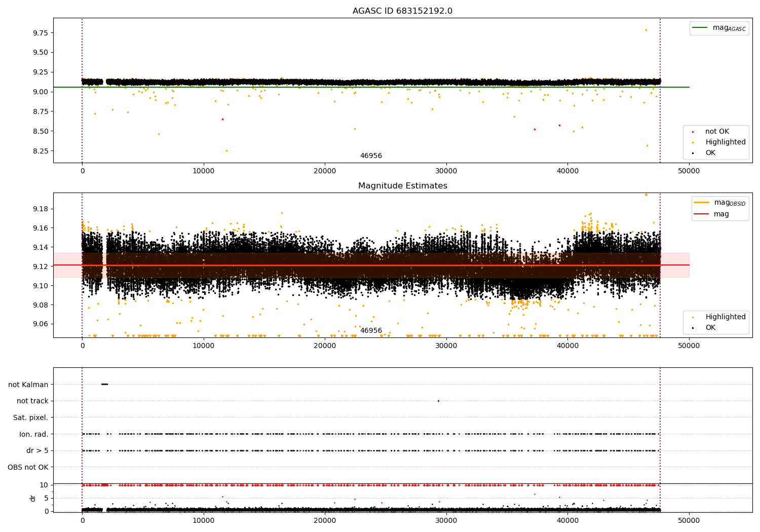The image size is (760, 532).
Task: Click the black bar marker on "not Kalman" row
Action: point(104,384)
